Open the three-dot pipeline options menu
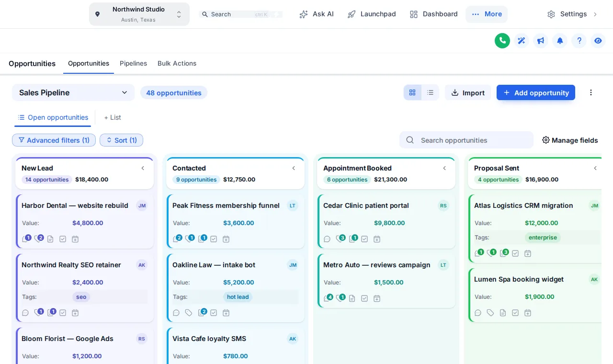The width and height of the screenshot is (613, 364). (591, 92)
